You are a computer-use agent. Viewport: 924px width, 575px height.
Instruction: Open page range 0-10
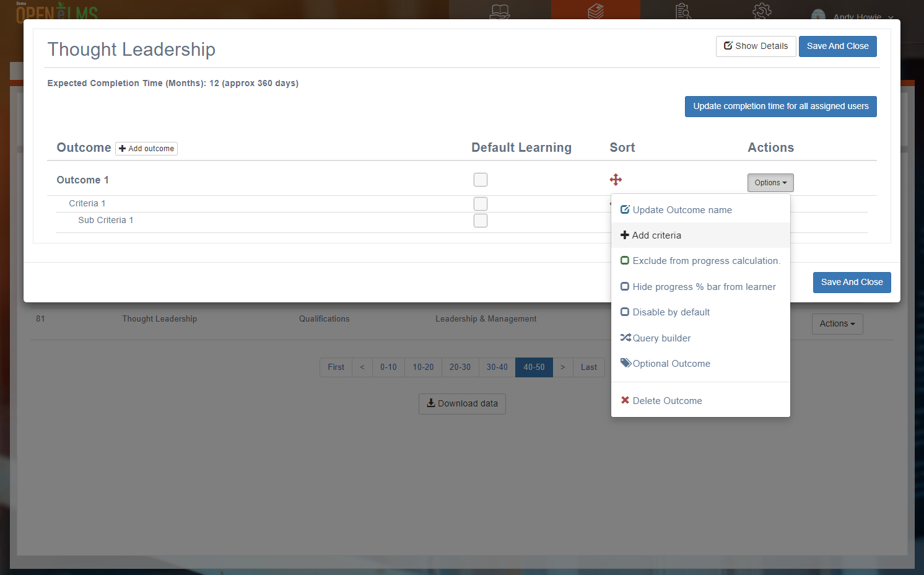pyautogui.click(x=388, y=367)
